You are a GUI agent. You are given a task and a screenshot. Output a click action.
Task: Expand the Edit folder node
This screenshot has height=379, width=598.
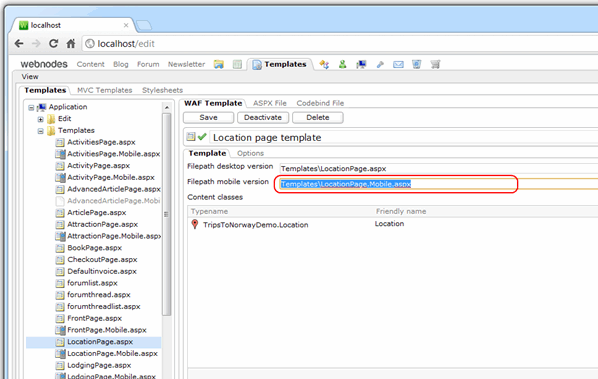point(40,119)
